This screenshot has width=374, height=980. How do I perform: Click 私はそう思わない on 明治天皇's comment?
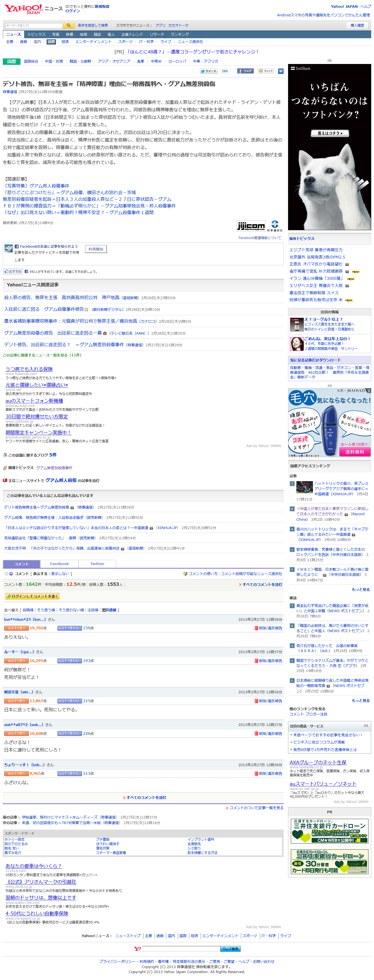[70, 701]
